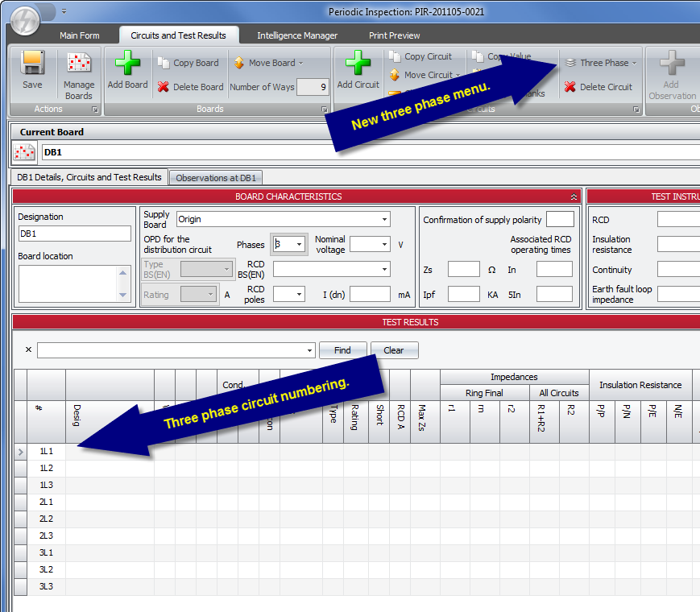
Task: Click the Designation input field
Action: click(x=74, y=234)
